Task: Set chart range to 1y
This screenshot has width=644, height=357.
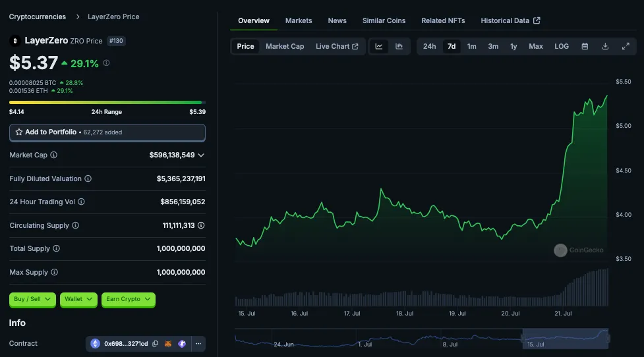Action: coord(513,46)
